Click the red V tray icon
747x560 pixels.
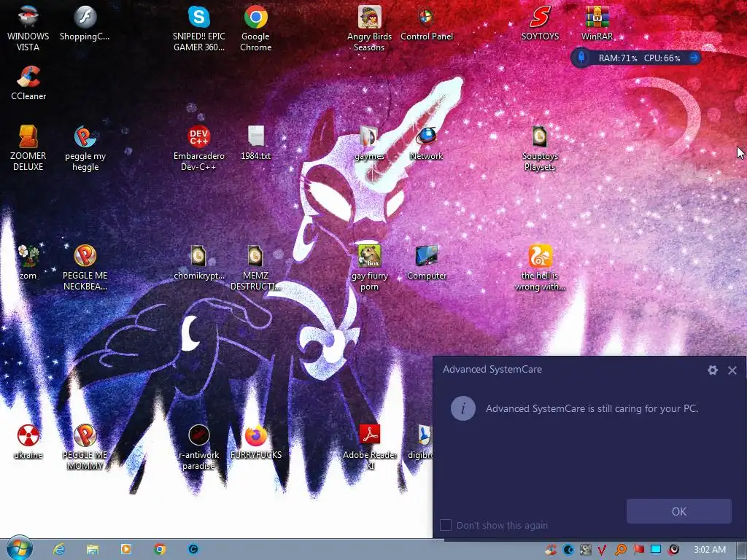point(602,550)
